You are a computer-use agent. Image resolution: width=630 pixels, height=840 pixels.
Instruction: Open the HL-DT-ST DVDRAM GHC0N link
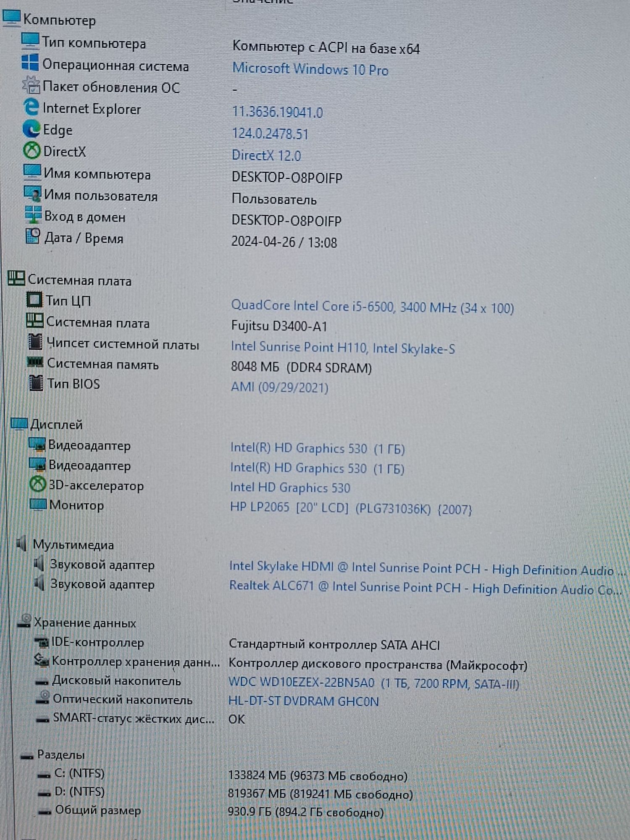pos(303,701)
